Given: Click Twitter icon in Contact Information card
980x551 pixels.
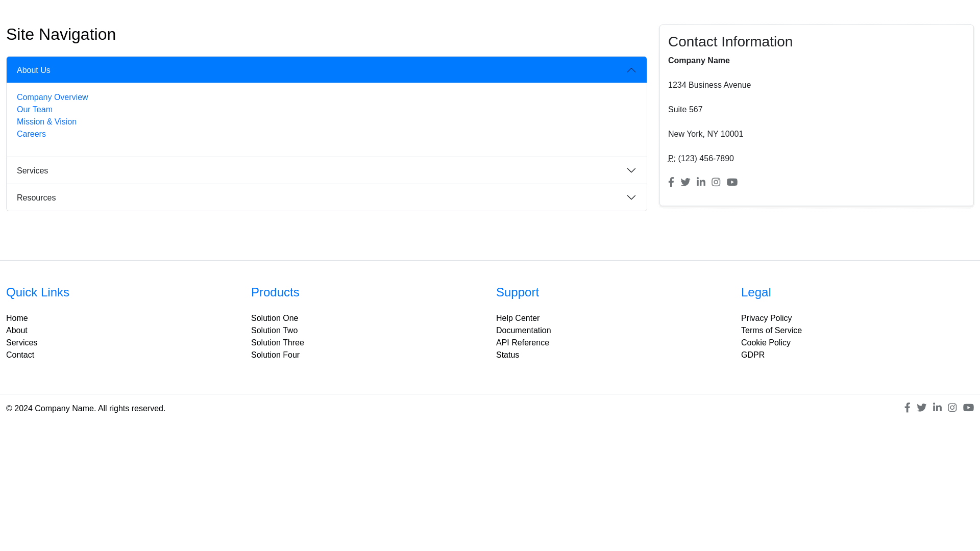Looking at the screenshot, I should (x=685, y=182).
